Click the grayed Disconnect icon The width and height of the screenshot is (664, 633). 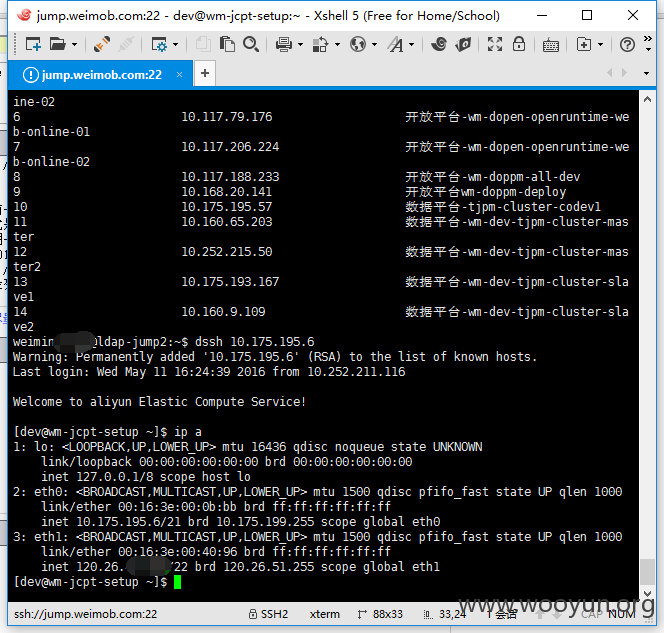tap(126, 44)
